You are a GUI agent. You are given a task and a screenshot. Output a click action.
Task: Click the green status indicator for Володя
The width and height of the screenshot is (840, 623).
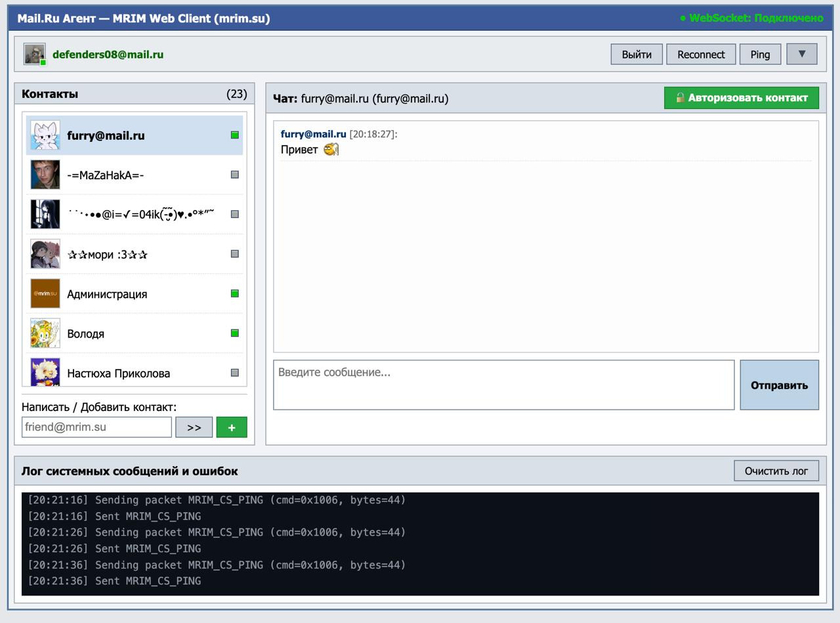tap(235, 333)
